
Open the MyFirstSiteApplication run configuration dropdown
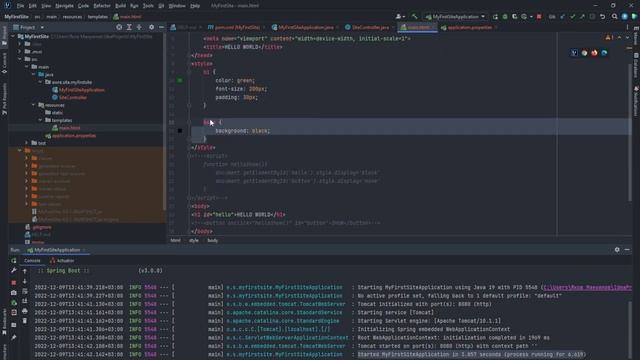(456, 17)
